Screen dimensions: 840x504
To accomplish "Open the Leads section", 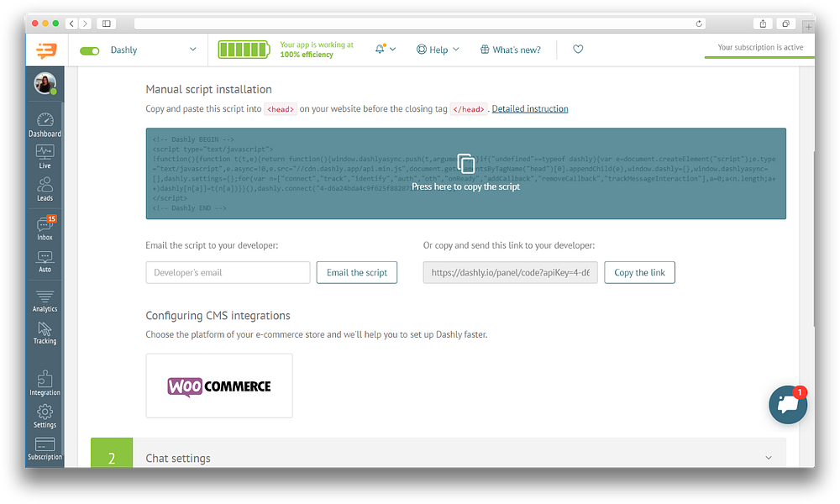I will tap(45, 189).
